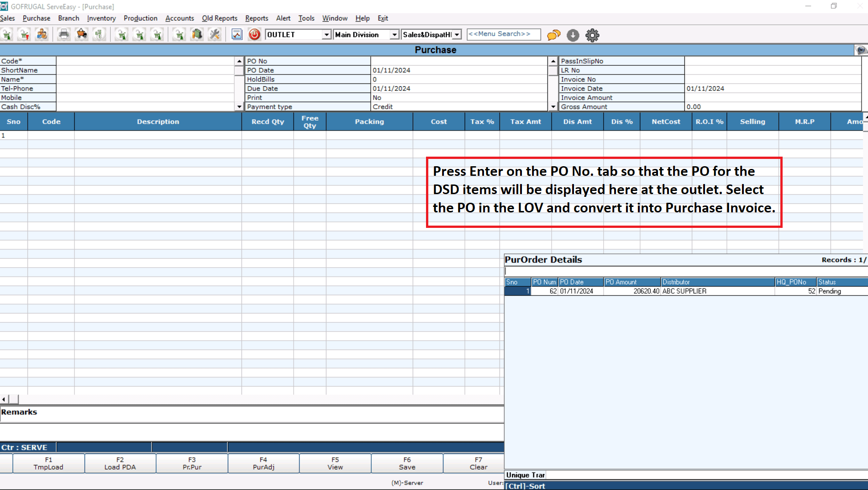Click the people icon in the toolbar

click(42, 34)
